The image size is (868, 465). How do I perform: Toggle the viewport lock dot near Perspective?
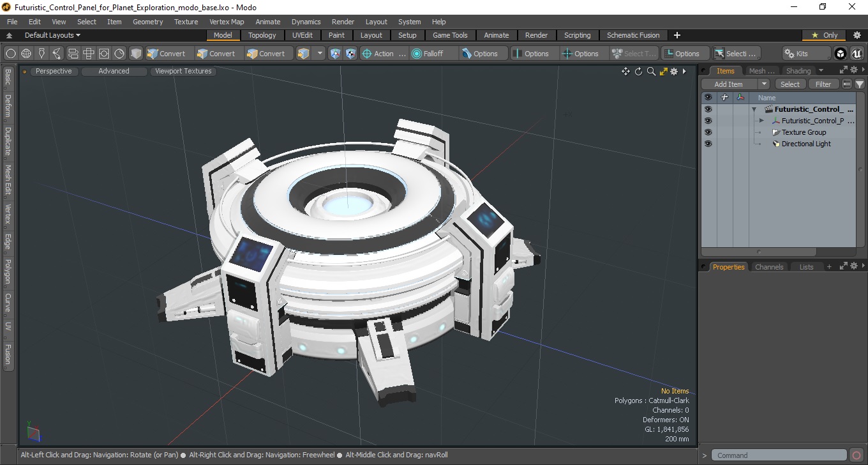(x=25, y=72)
